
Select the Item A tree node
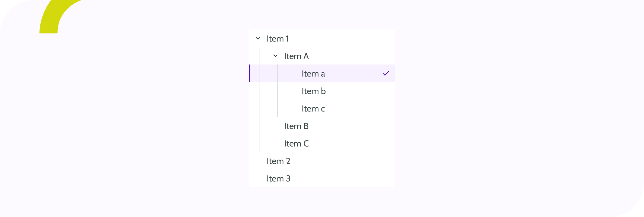point(296,56)
